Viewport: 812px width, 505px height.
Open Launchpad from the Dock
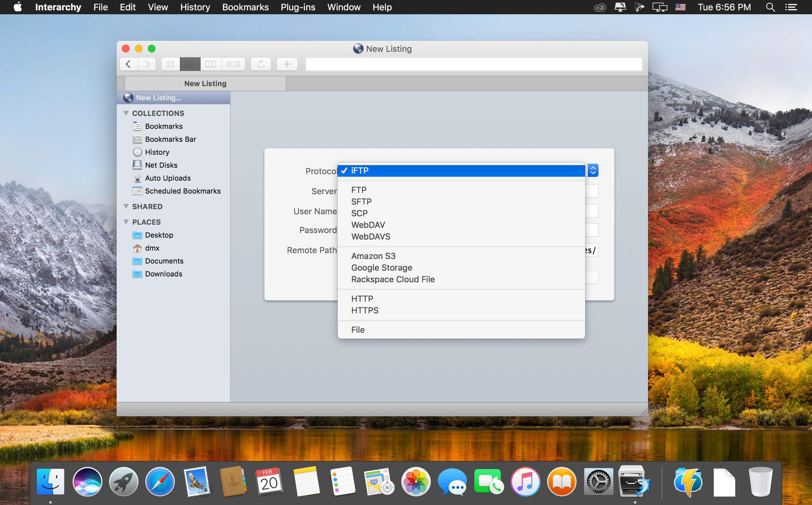click(123, 482)
